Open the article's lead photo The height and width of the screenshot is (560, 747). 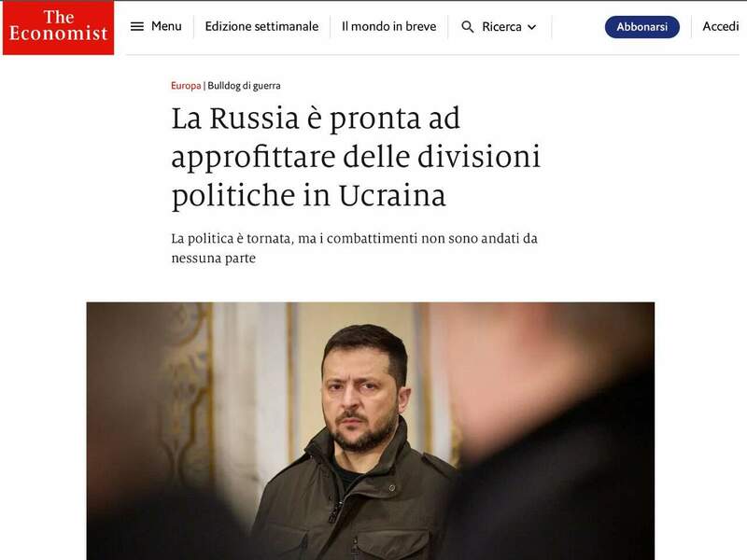(x=370, y=431)
